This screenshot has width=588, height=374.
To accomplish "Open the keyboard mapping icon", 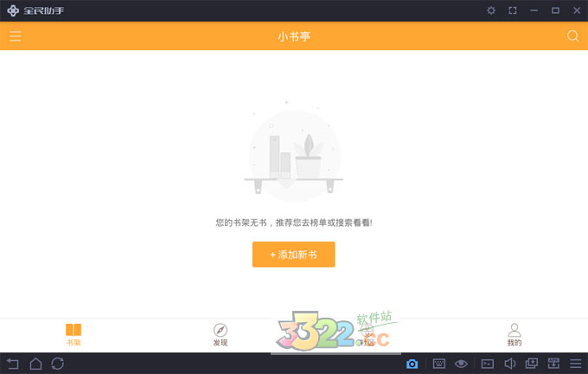I will tap(438, 364).
